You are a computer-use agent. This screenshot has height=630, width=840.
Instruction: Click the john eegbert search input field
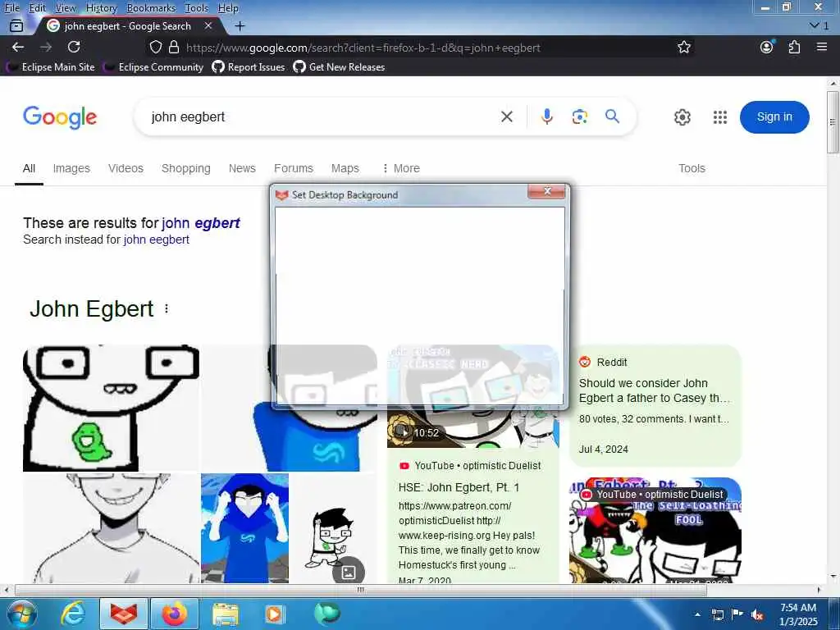pyautogui.click(x=316, y=116)
